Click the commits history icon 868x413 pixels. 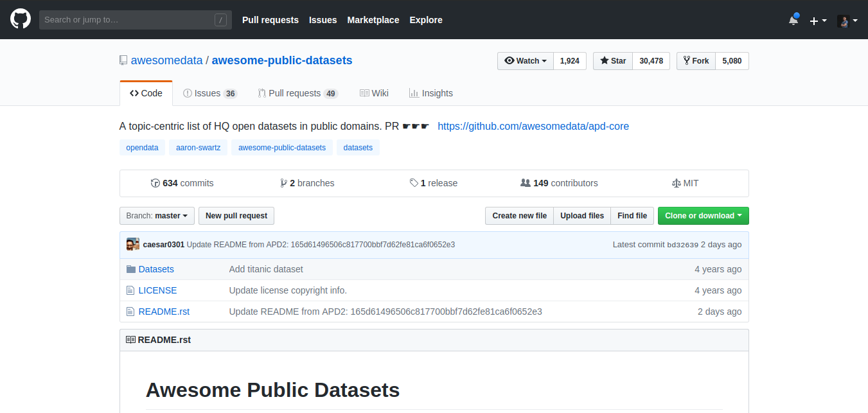(155, 183)
